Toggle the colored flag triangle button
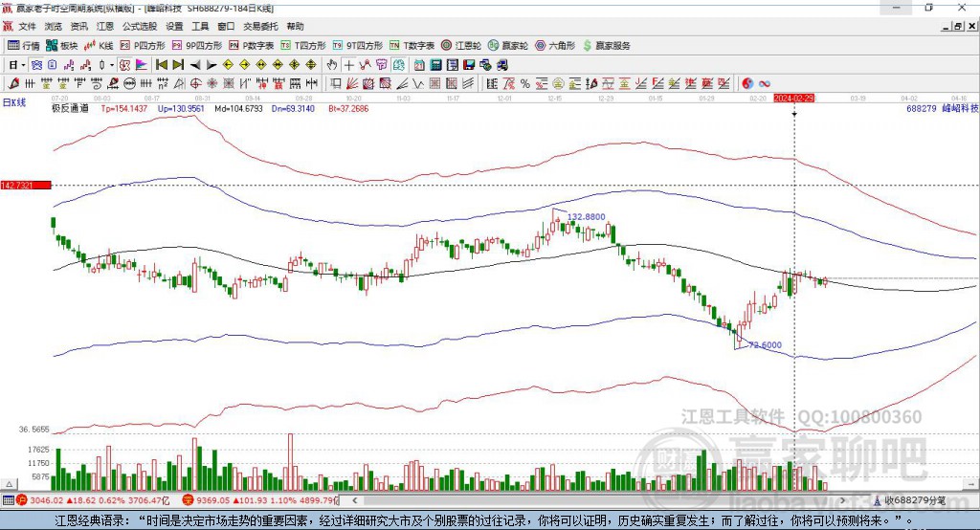 point(142,65)
